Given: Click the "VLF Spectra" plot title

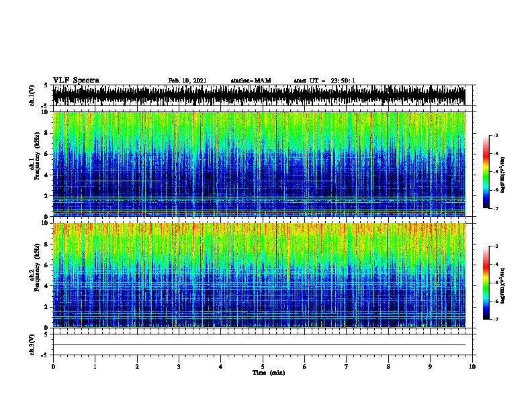Looking at the screenshot, I should [x=76, y=81].
